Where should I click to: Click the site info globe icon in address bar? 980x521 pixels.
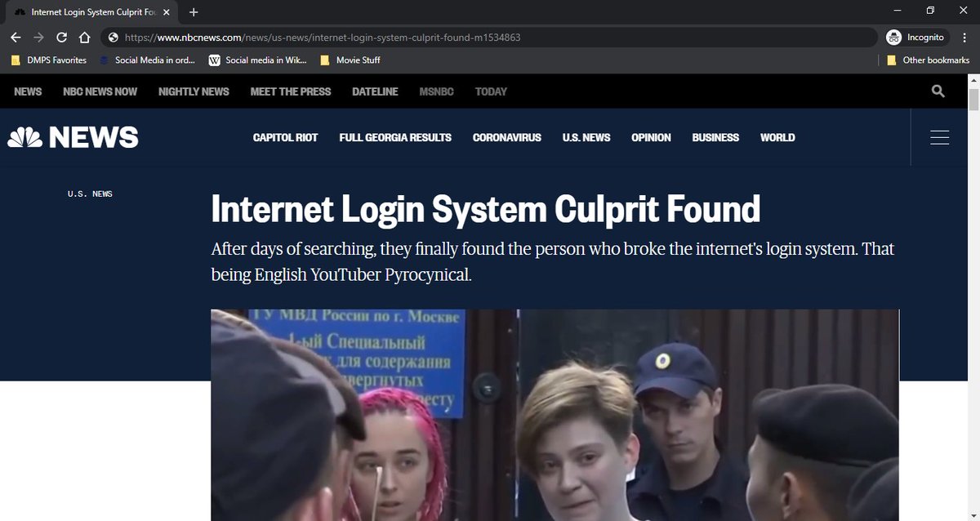pos(114,38)
